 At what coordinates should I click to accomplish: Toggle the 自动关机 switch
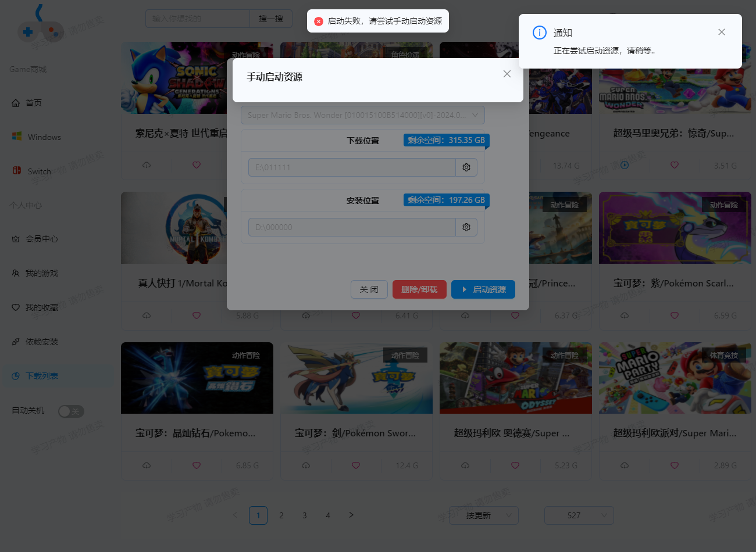(71, 411)
